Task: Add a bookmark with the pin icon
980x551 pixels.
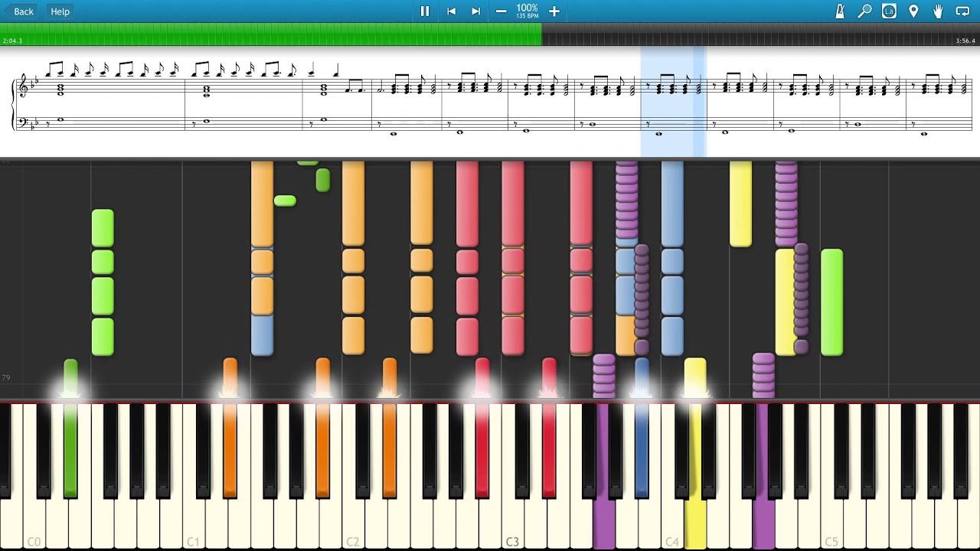Action: [x=913, y=11]
